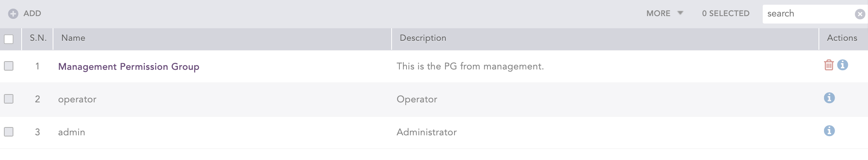Sort by the Name column header
The height and width of the screenshot is (160, 868).
click(73, 38)
